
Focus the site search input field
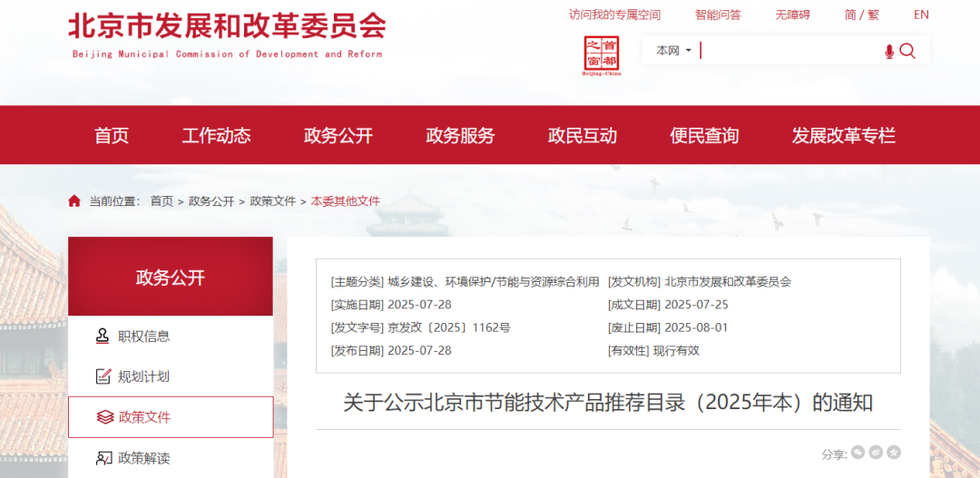790,51
